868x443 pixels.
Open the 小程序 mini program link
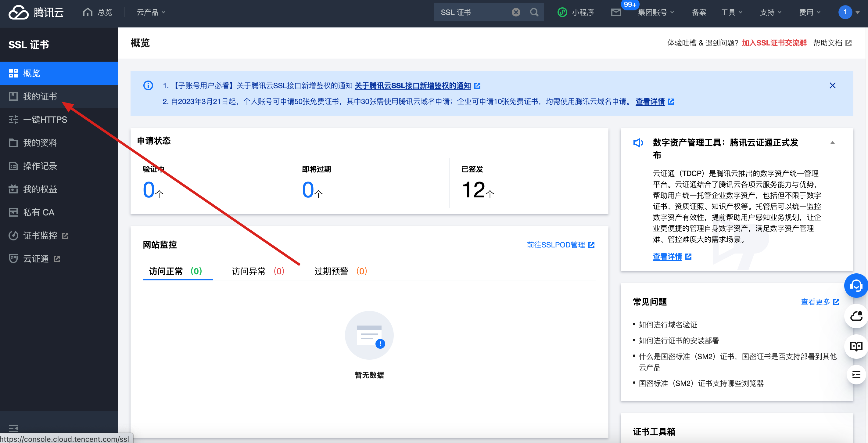tap(576, 13)
